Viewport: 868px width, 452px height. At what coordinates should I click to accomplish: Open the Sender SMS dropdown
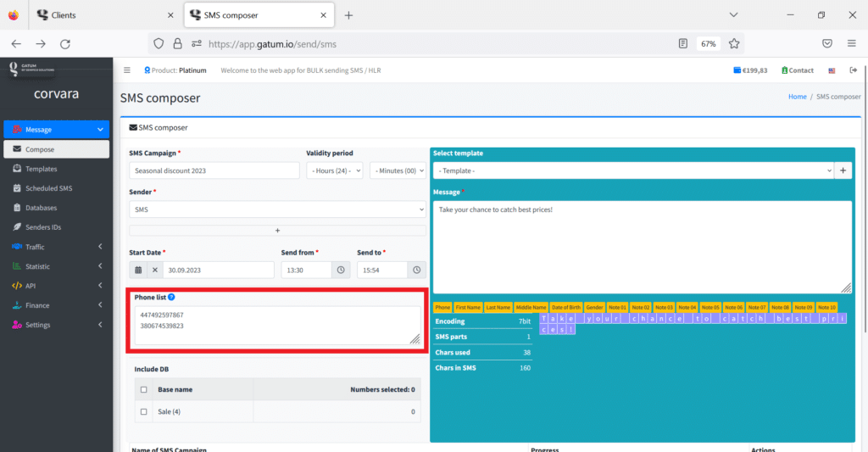(x=277, y=209)
